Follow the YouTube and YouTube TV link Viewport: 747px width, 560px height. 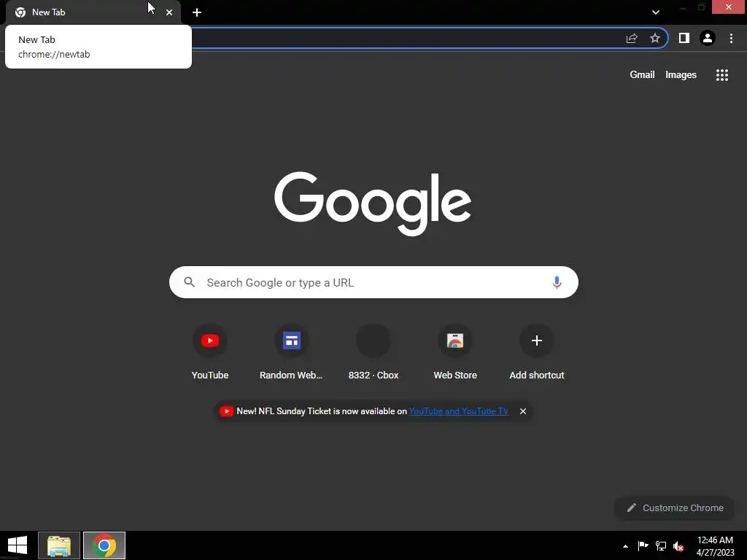[459, 411]
